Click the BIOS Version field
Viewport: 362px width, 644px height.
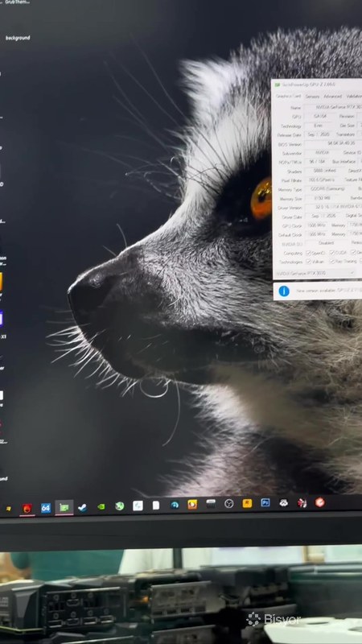[333, 144]
